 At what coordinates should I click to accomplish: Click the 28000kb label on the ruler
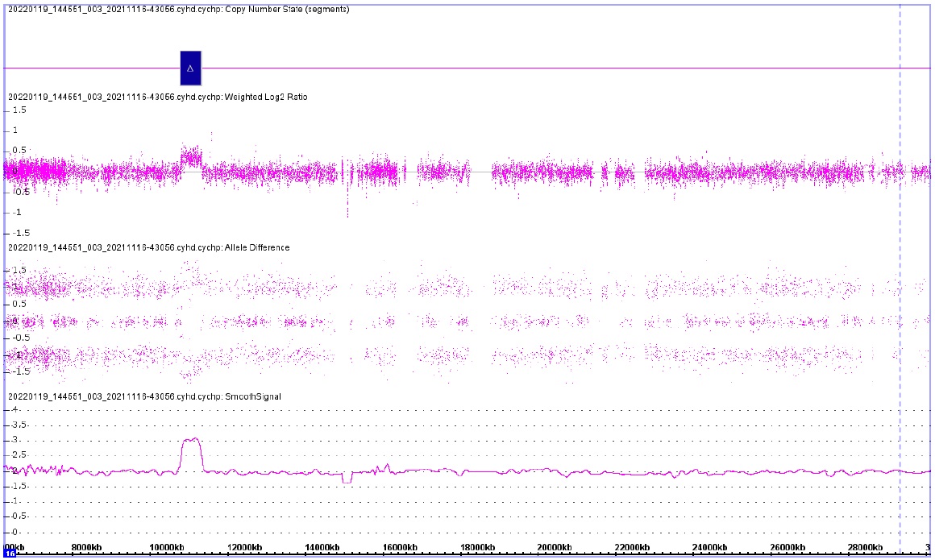click(866, 548)
